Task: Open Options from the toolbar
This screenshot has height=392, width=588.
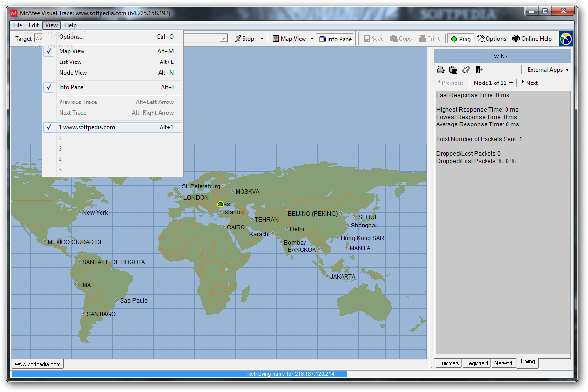Action: 491,39
